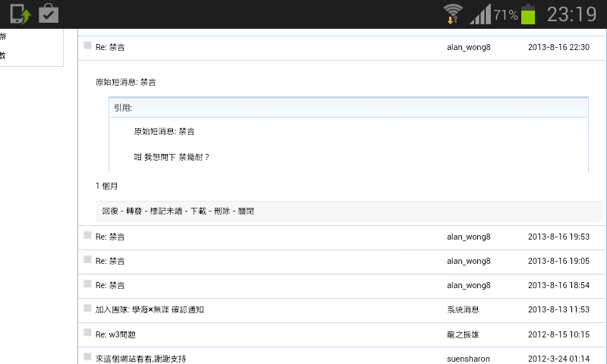Click 回復 to reply to message
The image size is (607, 364).
(109, 211)
